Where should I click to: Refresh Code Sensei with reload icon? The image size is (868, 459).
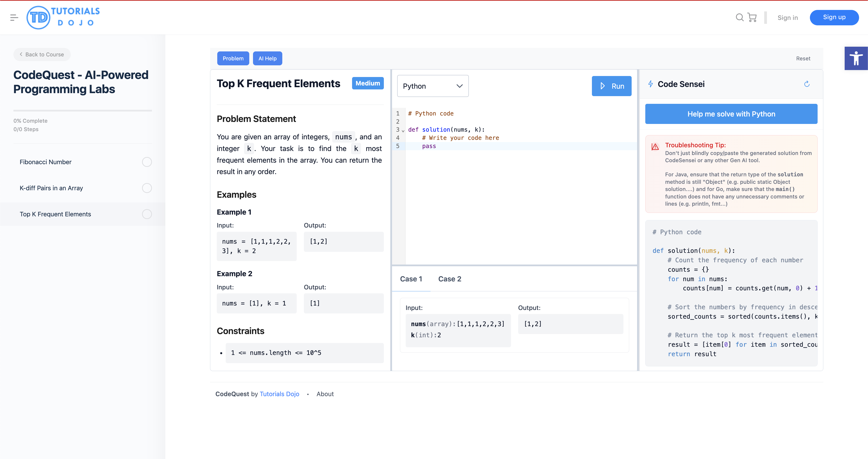click(x=807, y=84)
